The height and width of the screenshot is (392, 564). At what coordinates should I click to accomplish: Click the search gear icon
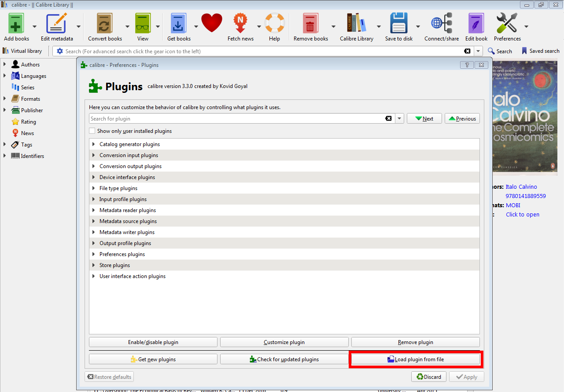click(x=59, y=51)
